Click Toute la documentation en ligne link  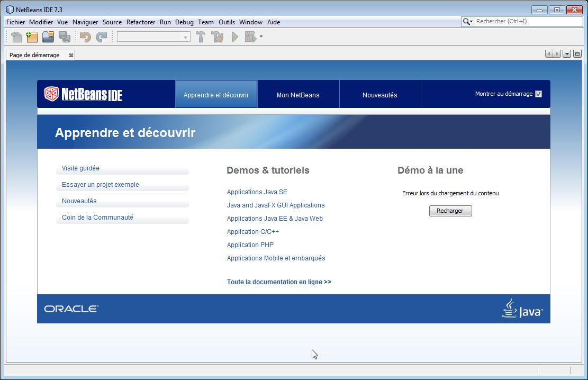coord(279,282)
